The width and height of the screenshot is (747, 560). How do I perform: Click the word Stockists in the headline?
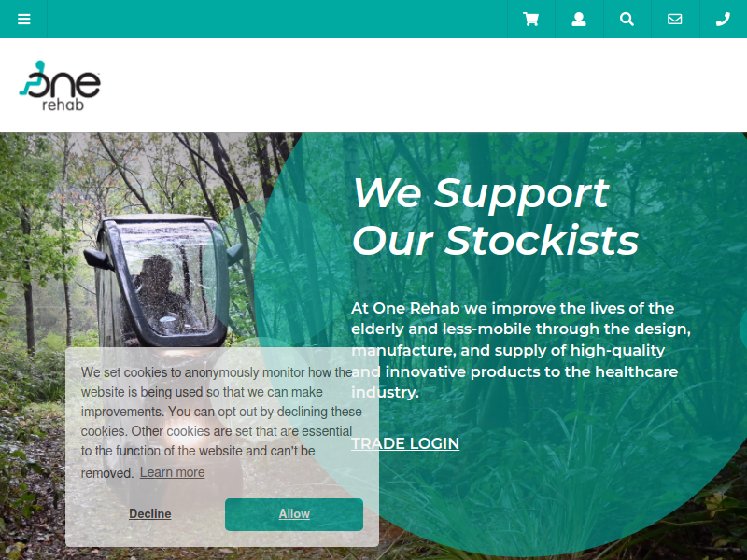(x=542, y=241)
